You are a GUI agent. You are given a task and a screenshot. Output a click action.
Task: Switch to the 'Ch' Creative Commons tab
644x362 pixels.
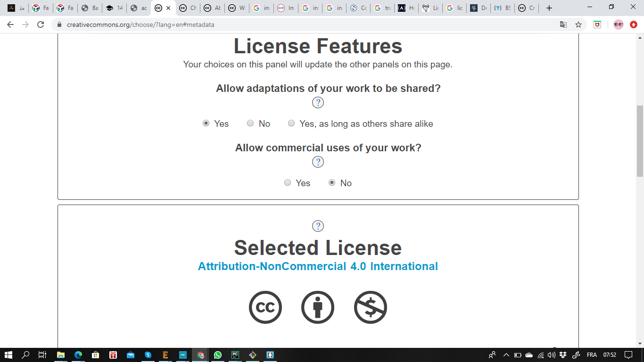tap(188, 8)
